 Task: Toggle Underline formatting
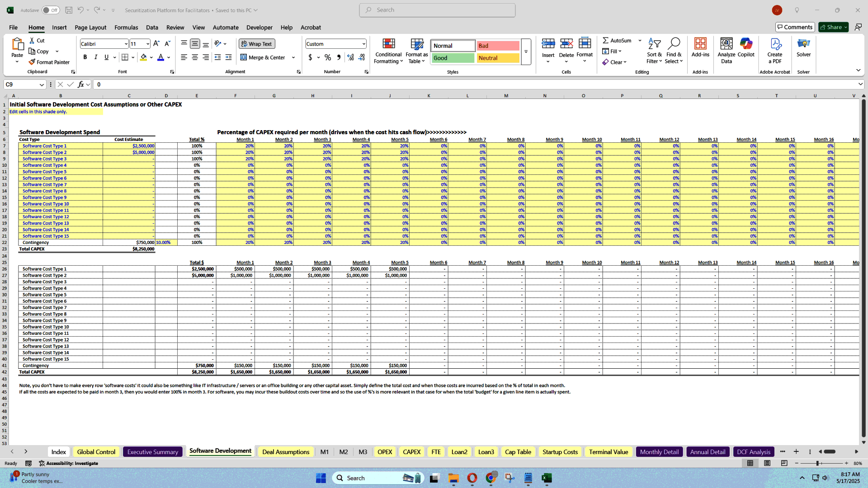pos(107,57)
